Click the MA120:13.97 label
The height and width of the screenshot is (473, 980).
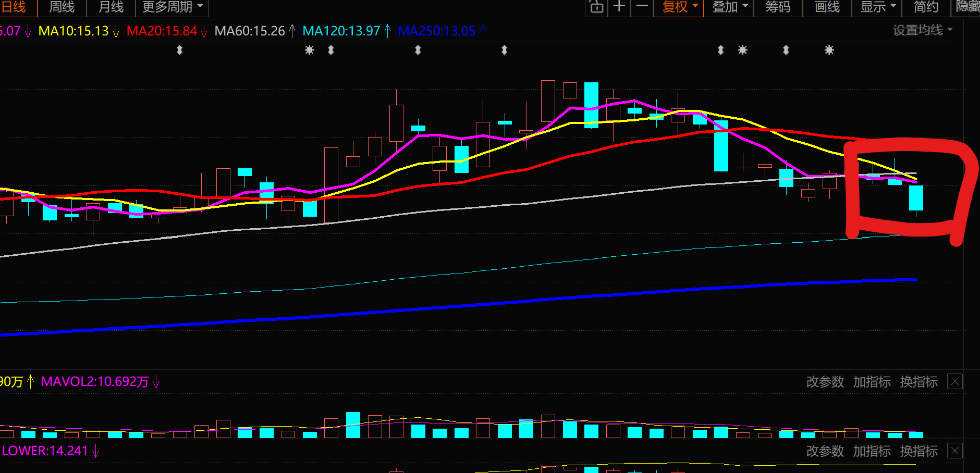[x=341, y=31]
